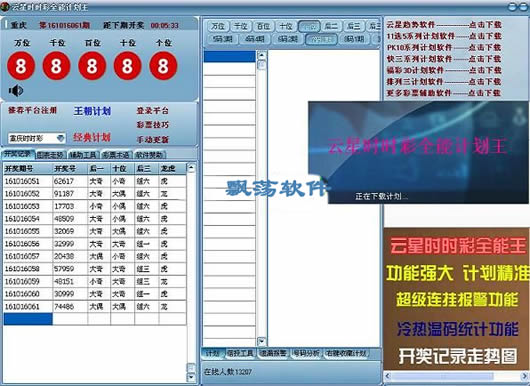Select draw row 161016059

[95, 281]
